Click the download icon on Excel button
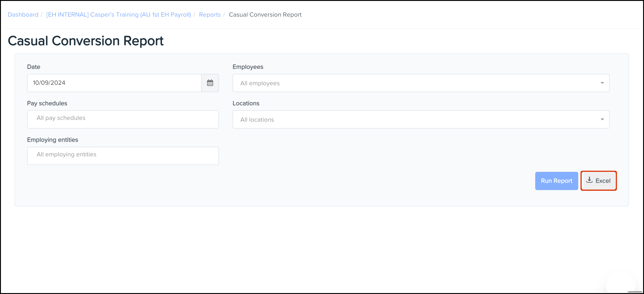The image size is (644, 294). [589, 180]
